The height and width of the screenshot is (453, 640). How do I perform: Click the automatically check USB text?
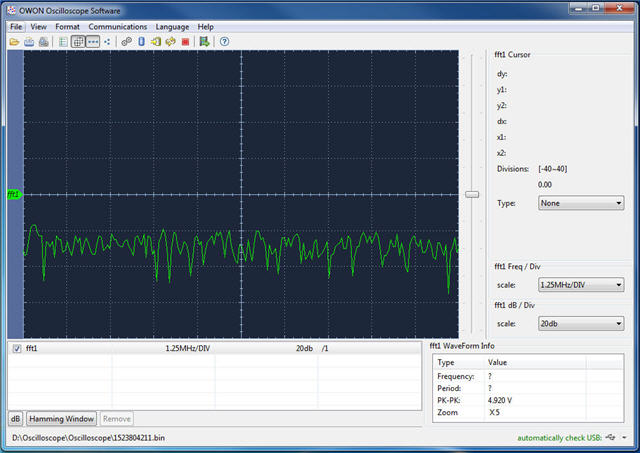(x=559, y=438)
